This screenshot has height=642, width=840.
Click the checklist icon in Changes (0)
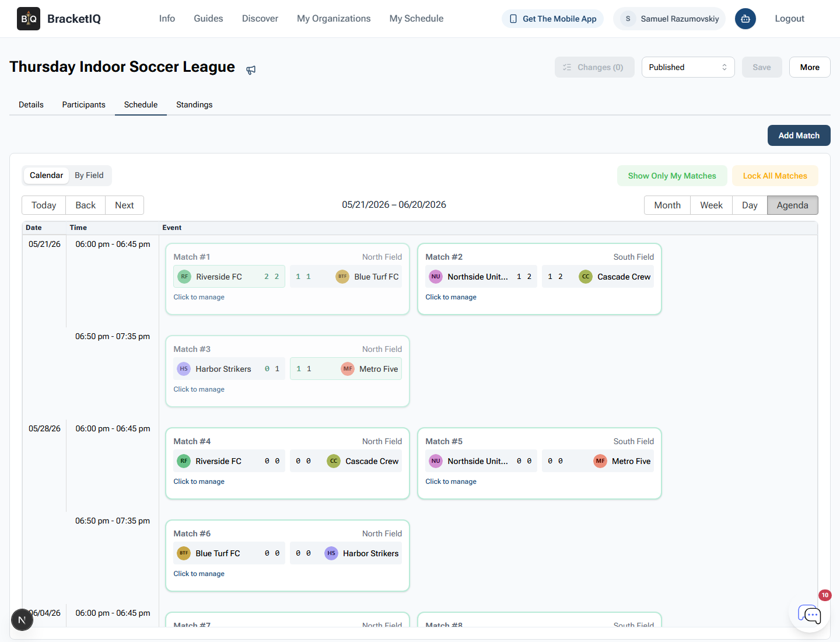pos(567,67)
